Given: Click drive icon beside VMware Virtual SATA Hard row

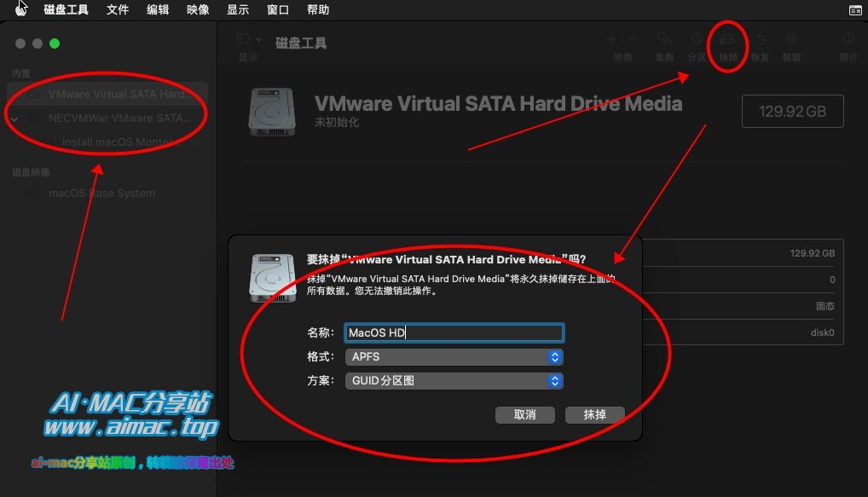Looking at the screenshot, I should (34, 94).
